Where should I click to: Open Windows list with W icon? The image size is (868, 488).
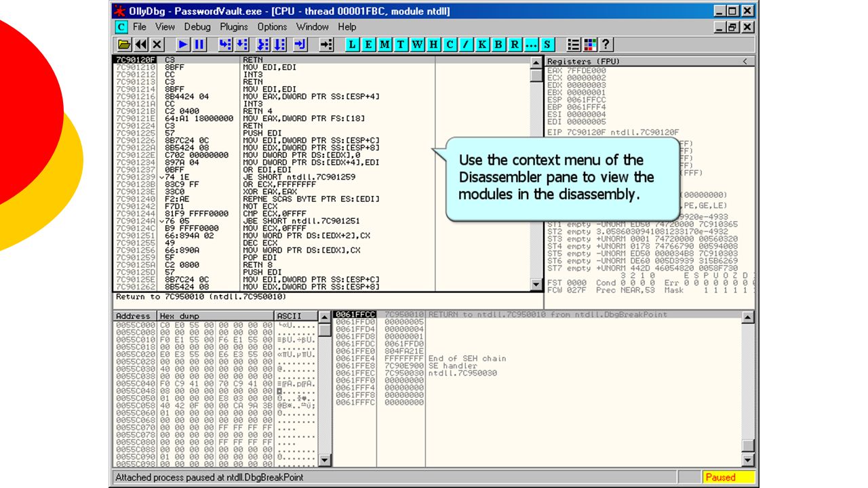point(418,45)
